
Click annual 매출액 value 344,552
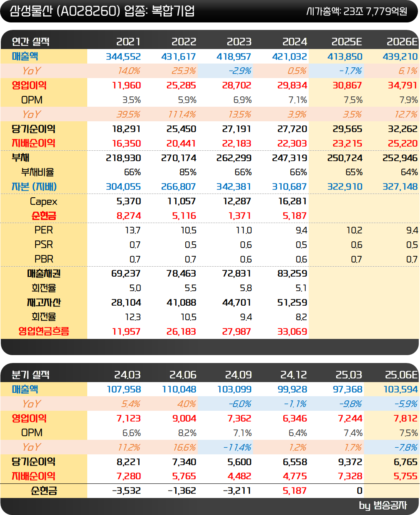[123, 56]
